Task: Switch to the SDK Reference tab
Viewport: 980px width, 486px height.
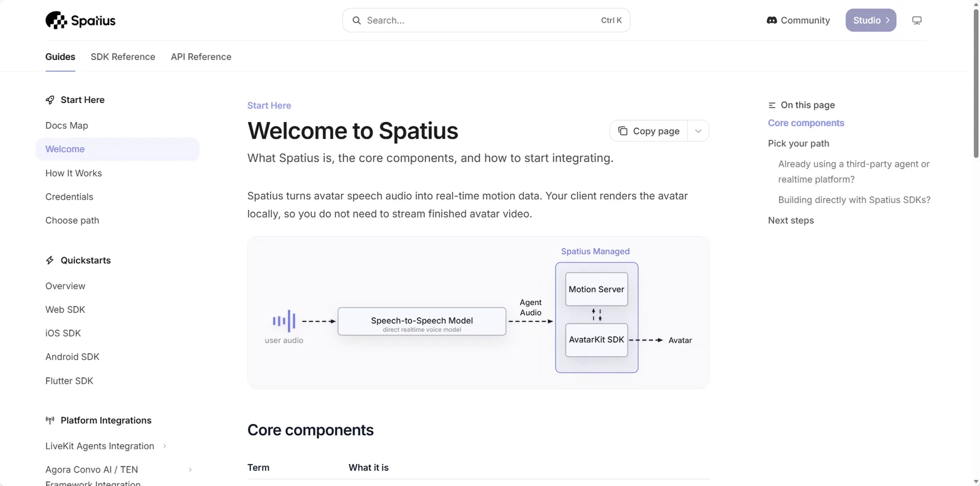Action: click(x=123, y=57)
